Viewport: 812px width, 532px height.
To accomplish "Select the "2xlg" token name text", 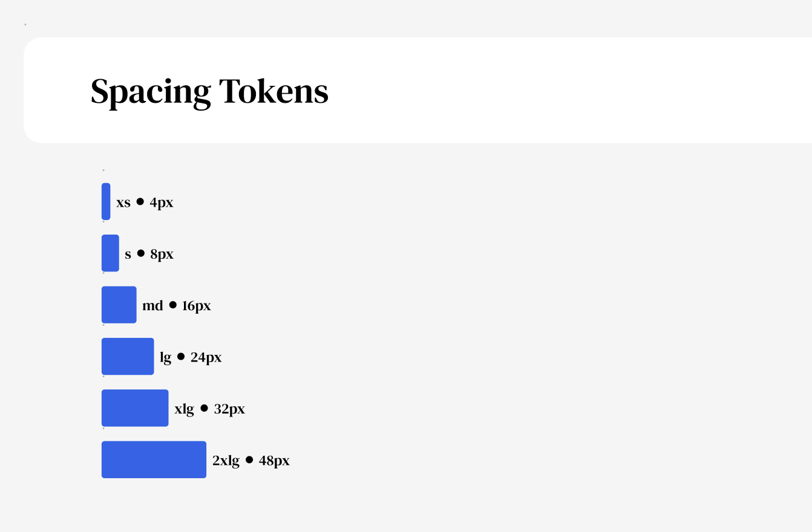I will (x=226, y=461).
